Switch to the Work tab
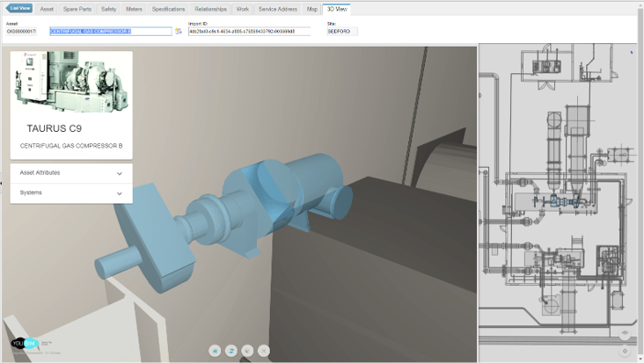Viewport: 644px width, 363px height. (242, 9)
